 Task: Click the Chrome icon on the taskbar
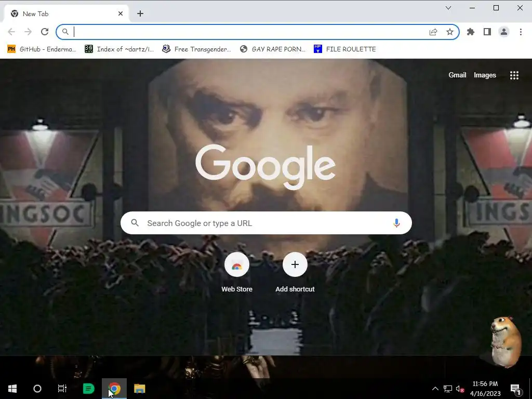[114, 389]
